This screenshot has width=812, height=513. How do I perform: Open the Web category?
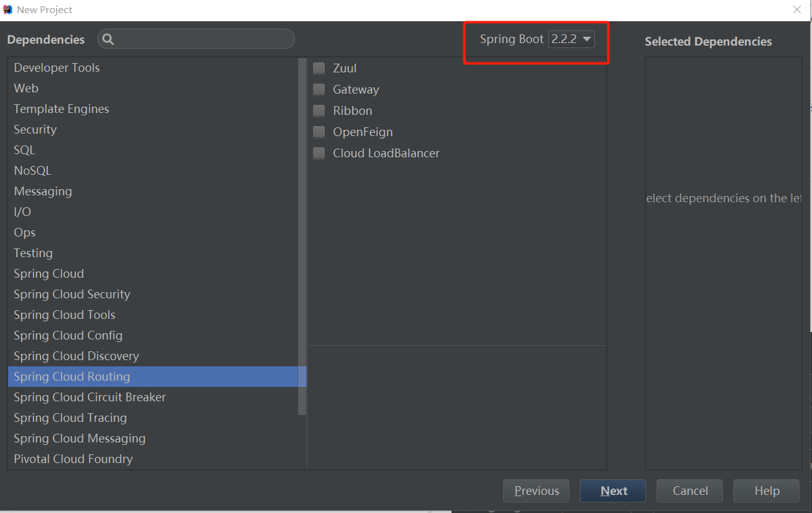[153, 88]
